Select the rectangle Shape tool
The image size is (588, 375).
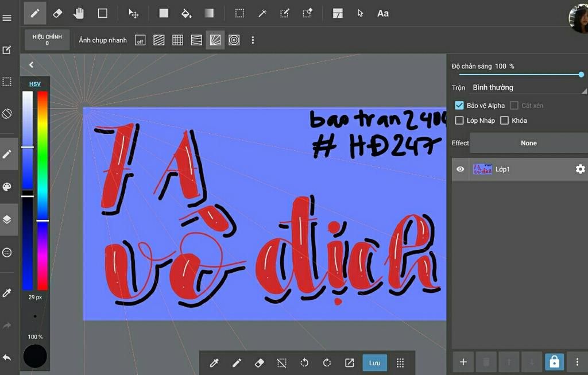pyautogui.click(x=102, y=14)
